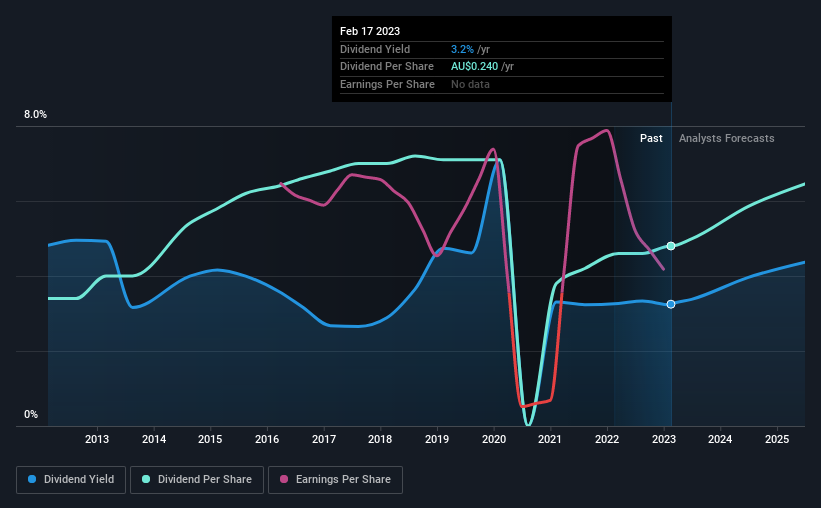Click the teal data point marker at 2023
Image resolution: width=821 pixels, height=508 pixels.
(671, 246)
